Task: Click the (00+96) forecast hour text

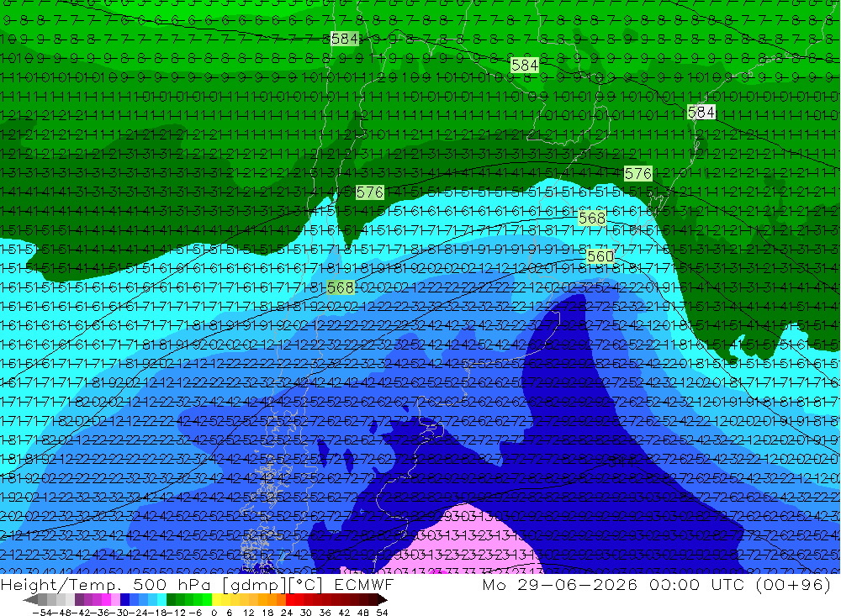Action: (794, 585)
